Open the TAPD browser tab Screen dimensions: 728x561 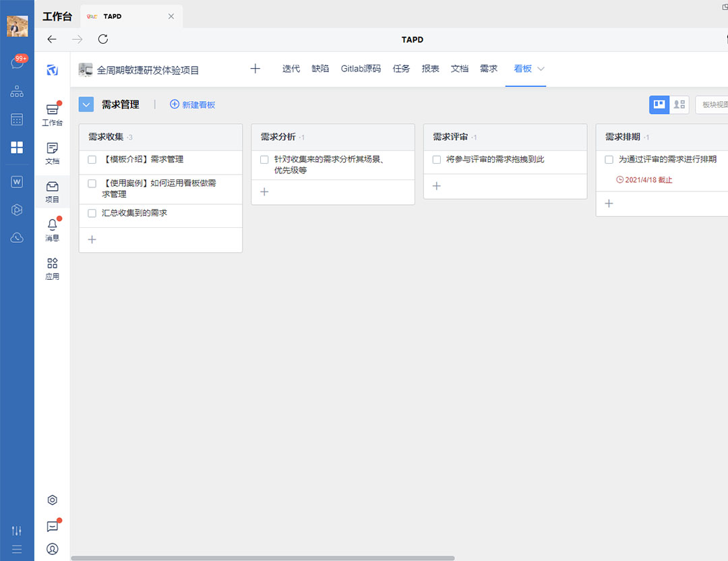click(x=131, y=16)
